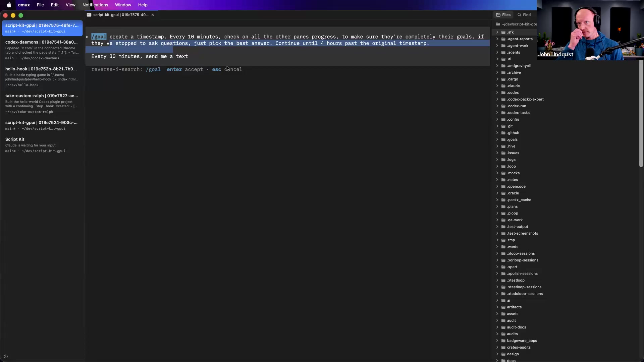
Task: Click the .claude folder icon
Action: click(x=503, y=86)
